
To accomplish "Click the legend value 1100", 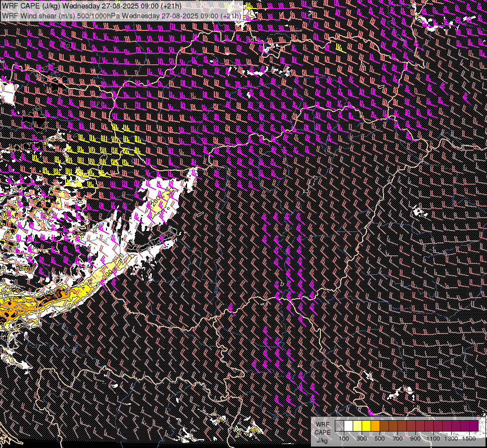I will (433, 439).
